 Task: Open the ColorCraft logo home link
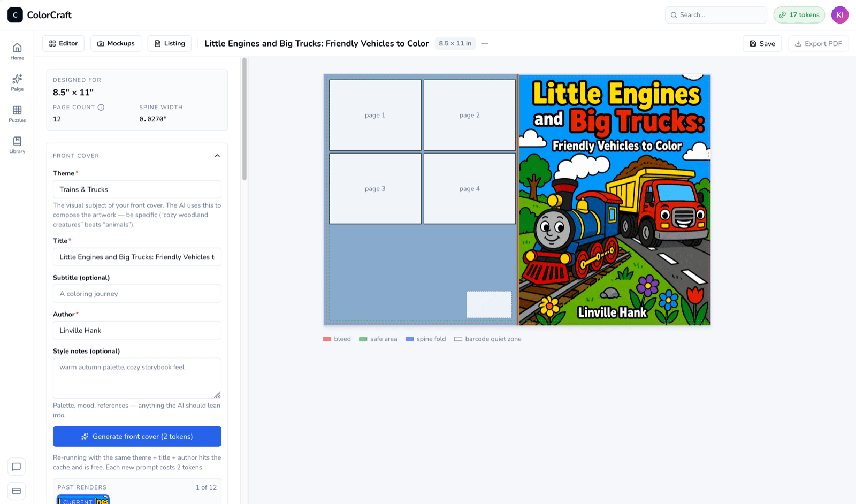[x=40, y=15]
